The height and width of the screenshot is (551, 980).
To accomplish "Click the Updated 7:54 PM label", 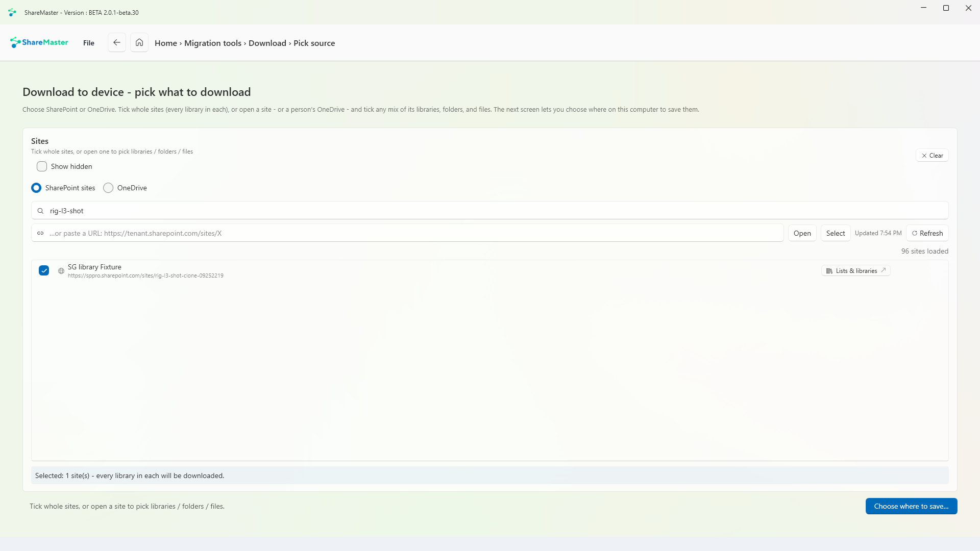I will tap(878, 233).
